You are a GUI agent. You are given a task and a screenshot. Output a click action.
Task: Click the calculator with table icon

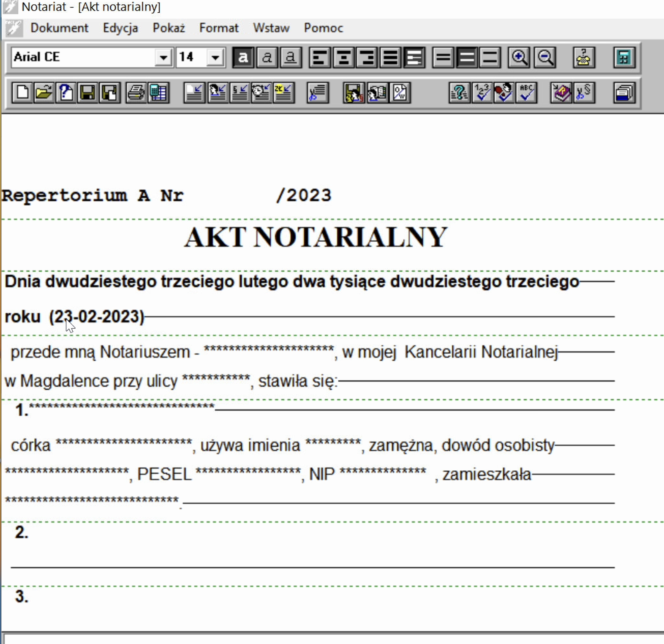tap(158, 93)
